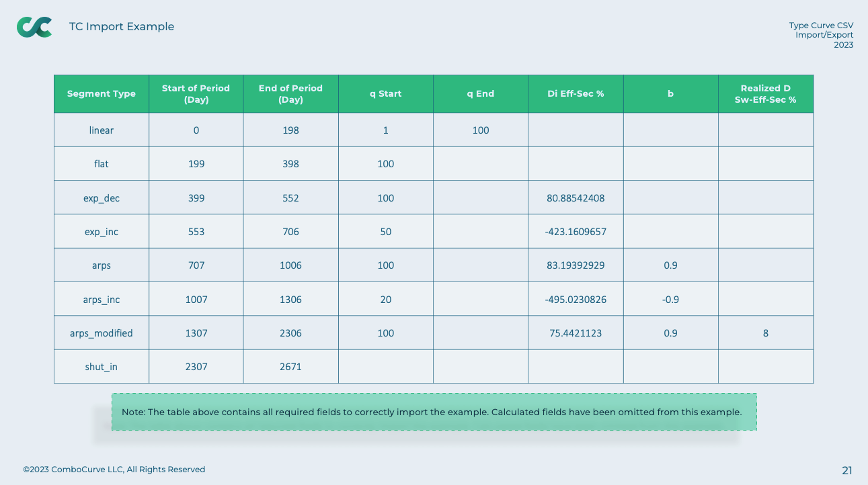868x485 pixels.
Task: Click the q End column header
Action: [481, 94]
